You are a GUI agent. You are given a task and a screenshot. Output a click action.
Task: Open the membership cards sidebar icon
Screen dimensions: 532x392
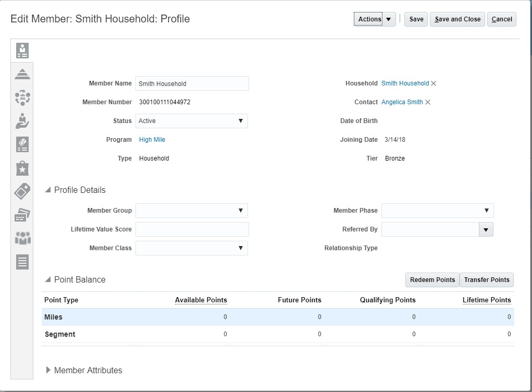tap(22, 215)
